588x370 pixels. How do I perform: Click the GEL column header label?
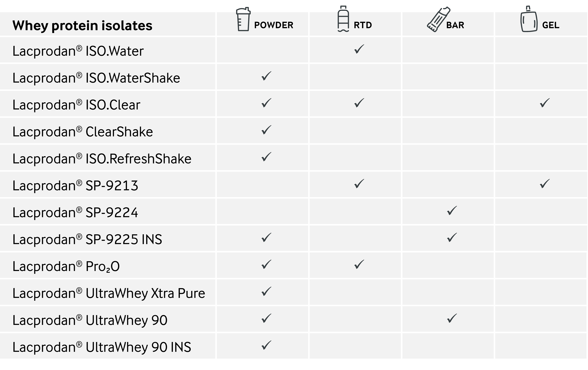coord(550,25)
